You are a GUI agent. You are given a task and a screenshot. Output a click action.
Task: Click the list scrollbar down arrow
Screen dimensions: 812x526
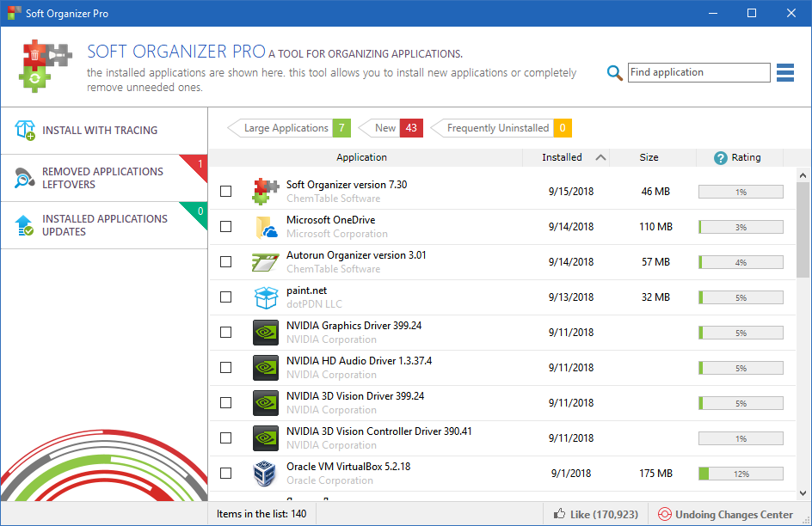803,493
